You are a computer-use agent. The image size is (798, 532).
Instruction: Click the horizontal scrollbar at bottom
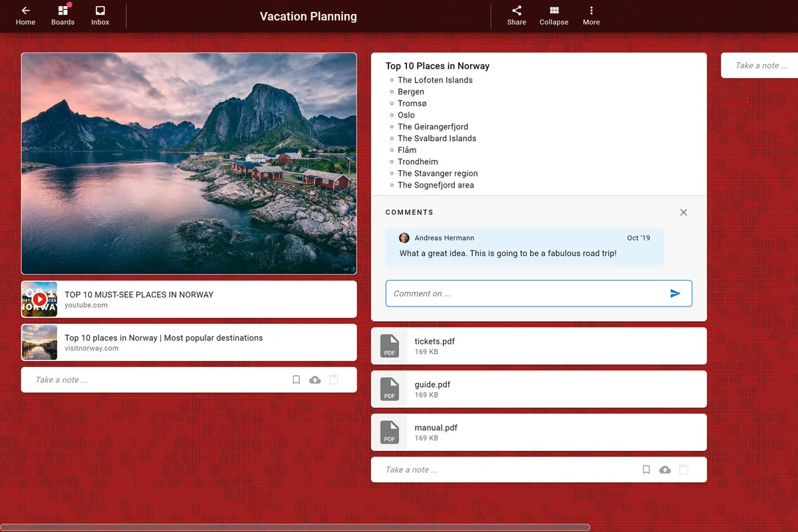(295, 527)
